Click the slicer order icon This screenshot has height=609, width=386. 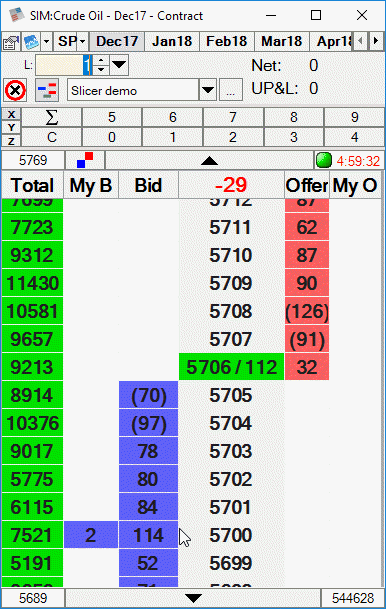click(x=47, y=90)
